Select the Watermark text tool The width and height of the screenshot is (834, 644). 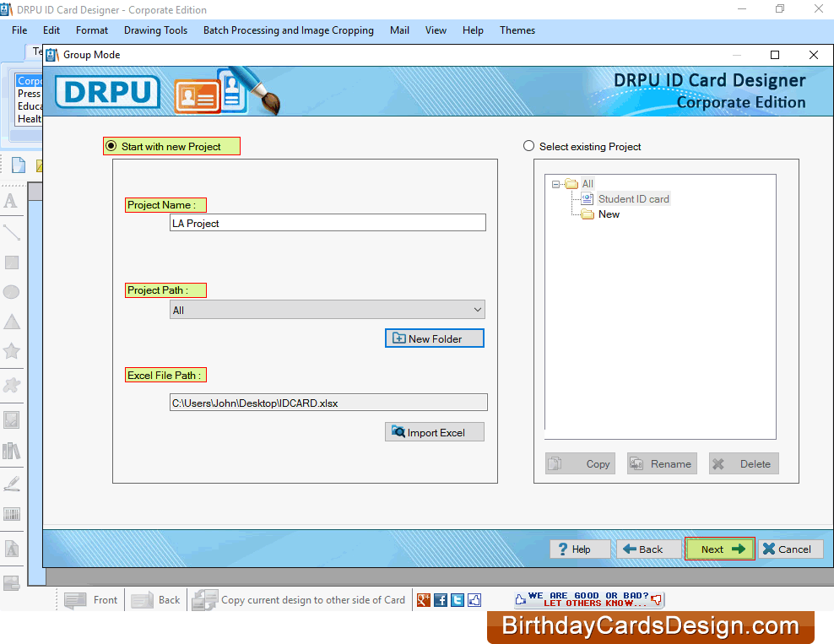[x=11, y=549]
